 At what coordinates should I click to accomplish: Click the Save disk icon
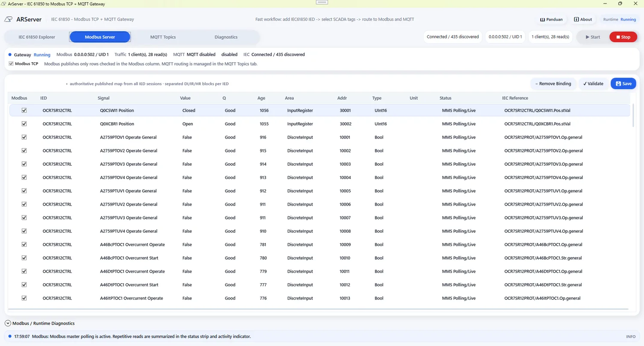pos(618,84)
